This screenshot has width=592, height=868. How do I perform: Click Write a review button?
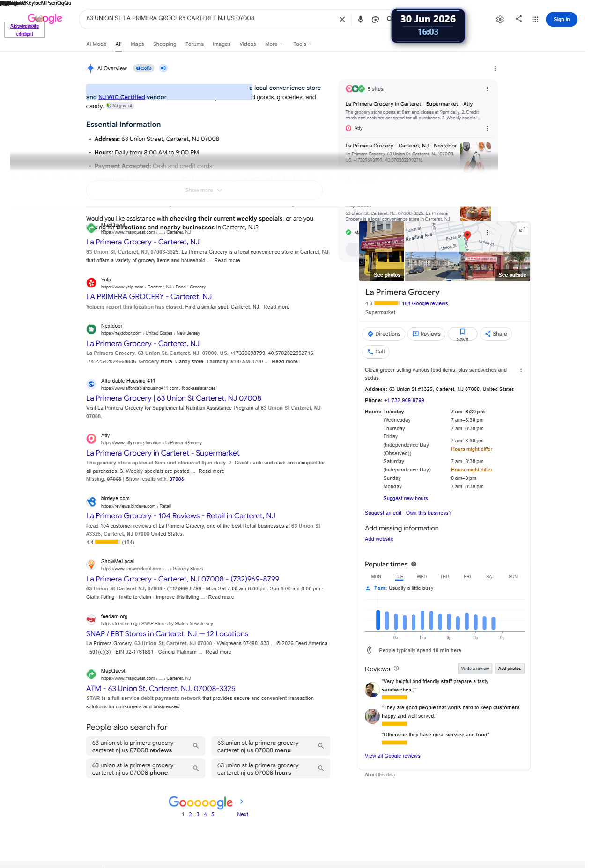(x=475, y=669)
